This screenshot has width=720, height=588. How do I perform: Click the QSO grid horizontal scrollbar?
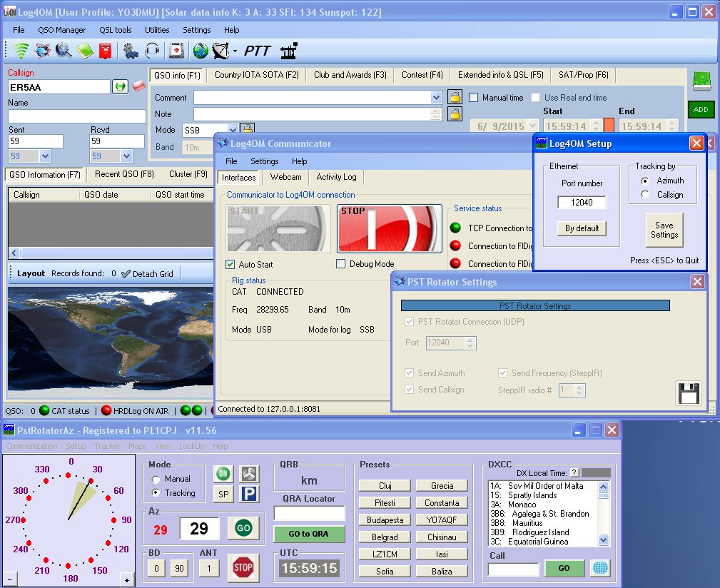pos(110,253)
